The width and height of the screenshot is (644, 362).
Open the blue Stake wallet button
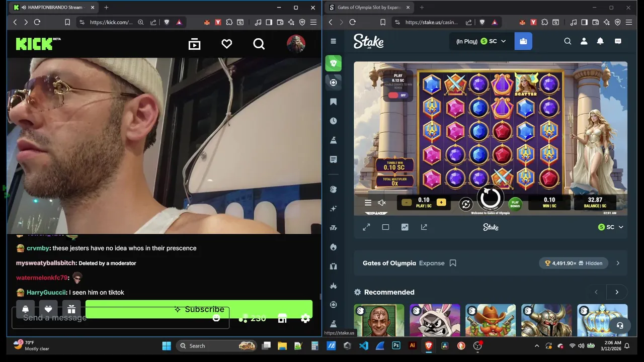523,41
